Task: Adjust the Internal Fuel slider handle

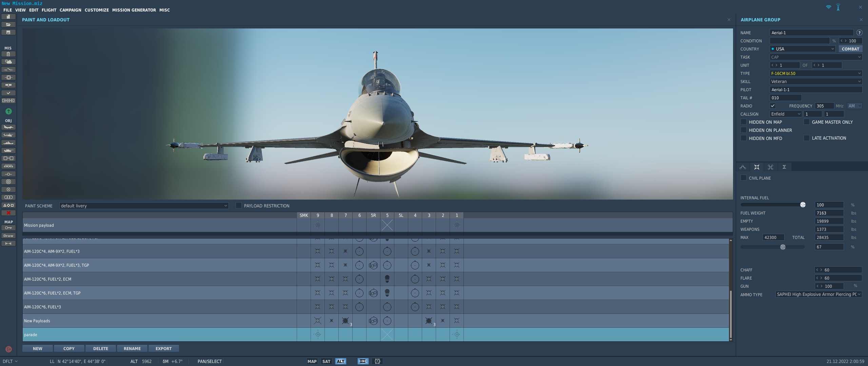Action: (803, 205)
